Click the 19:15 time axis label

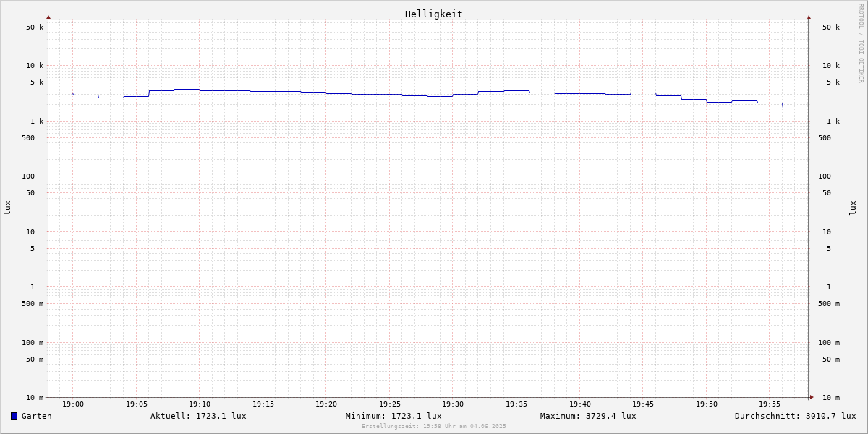263,404
